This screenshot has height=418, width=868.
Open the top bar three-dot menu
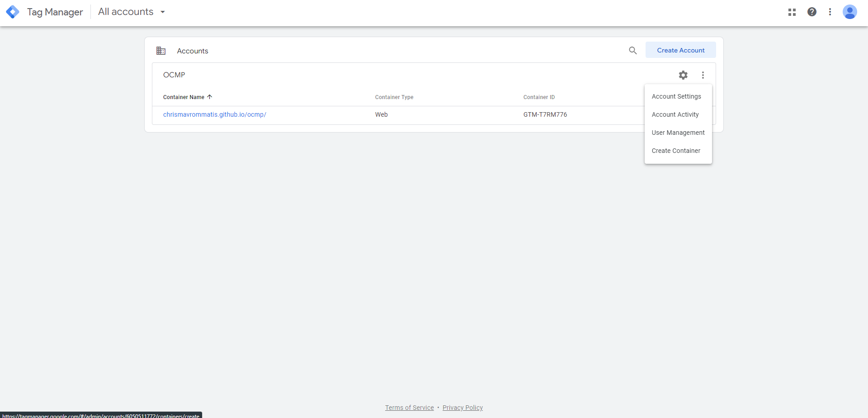(x=830, y=12)
